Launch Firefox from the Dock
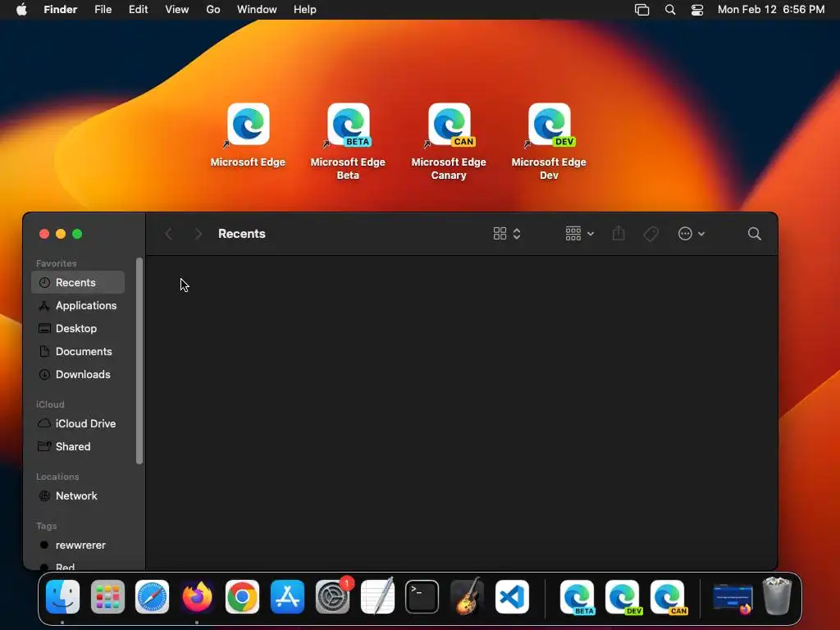Screen dimensions: 840x630 point(197,597)
